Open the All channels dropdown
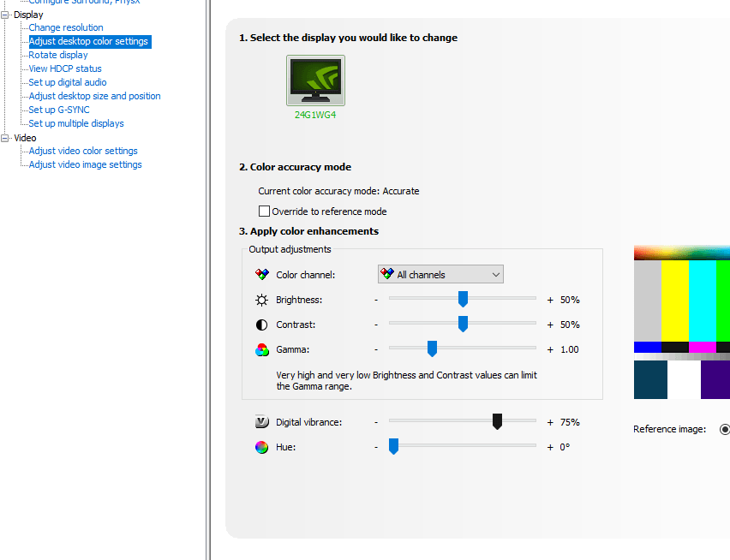This screenshot has height=560, width=730. click(x=440, y=275)
